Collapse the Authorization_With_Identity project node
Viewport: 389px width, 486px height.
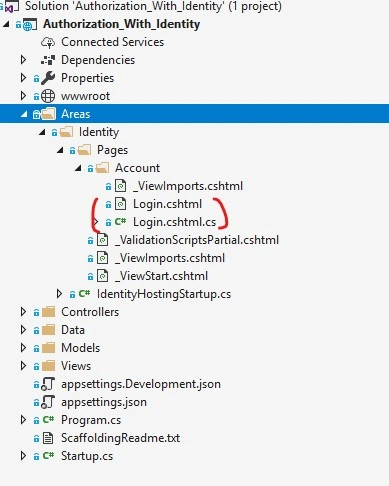[7, 24]
